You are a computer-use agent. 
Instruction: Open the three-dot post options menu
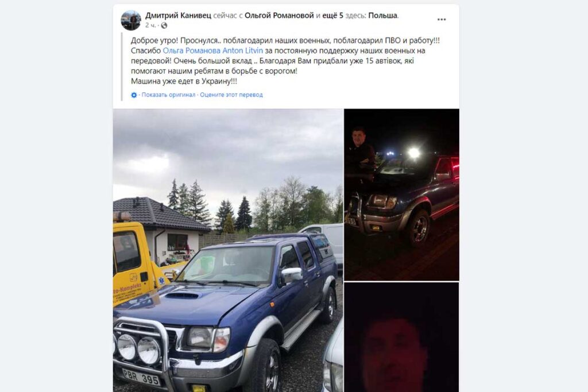coord(442,20)
